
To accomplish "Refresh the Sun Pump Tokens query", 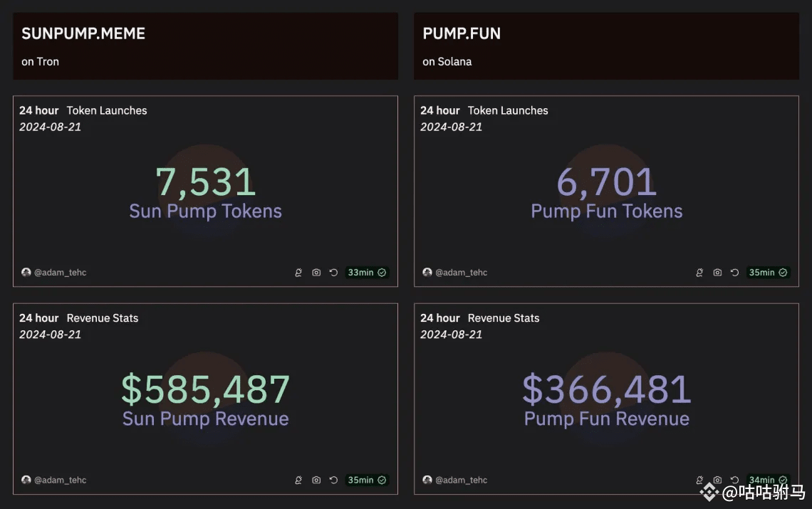I will pos(333,273).
